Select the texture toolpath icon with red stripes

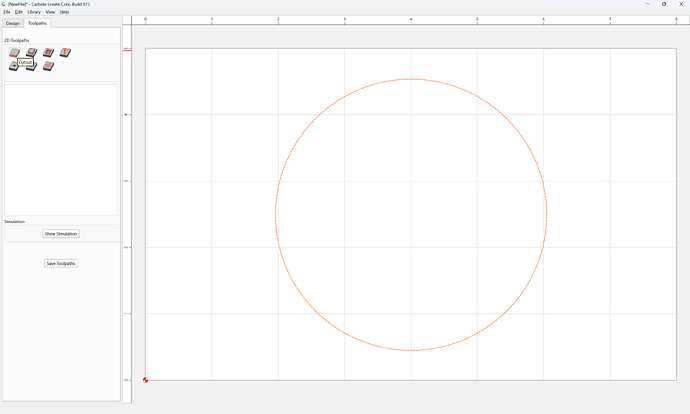tap(48, 66)
